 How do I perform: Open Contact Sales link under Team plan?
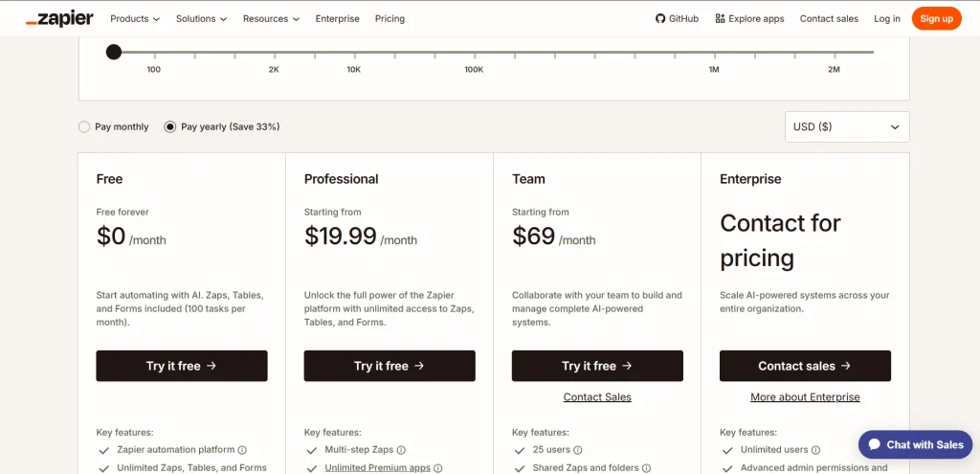[597, 397]
